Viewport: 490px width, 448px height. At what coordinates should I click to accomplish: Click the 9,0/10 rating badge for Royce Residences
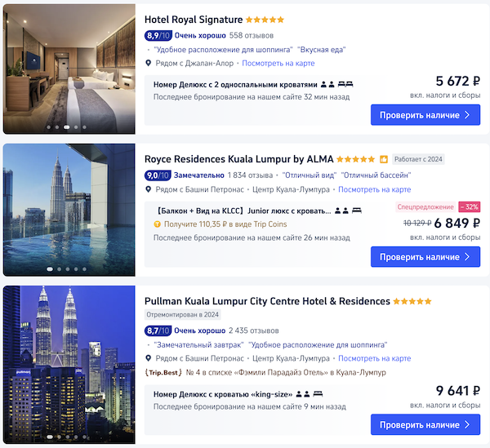(x=158, y=175)
